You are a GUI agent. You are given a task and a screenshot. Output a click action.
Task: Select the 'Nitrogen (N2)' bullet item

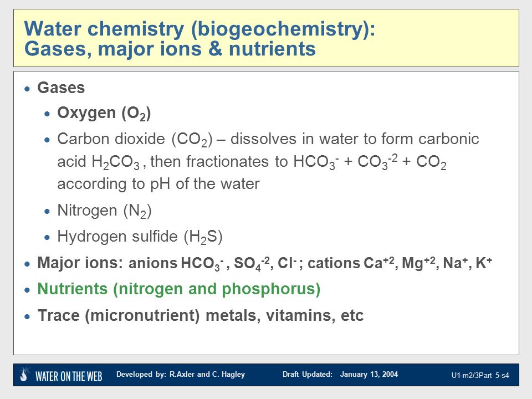(x=105, y=211)
